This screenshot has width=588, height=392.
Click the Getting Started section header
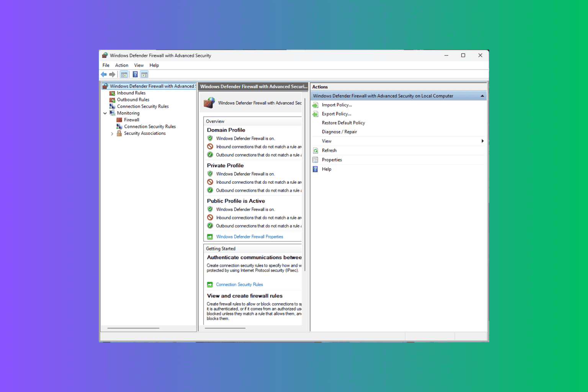click(220, 249)
